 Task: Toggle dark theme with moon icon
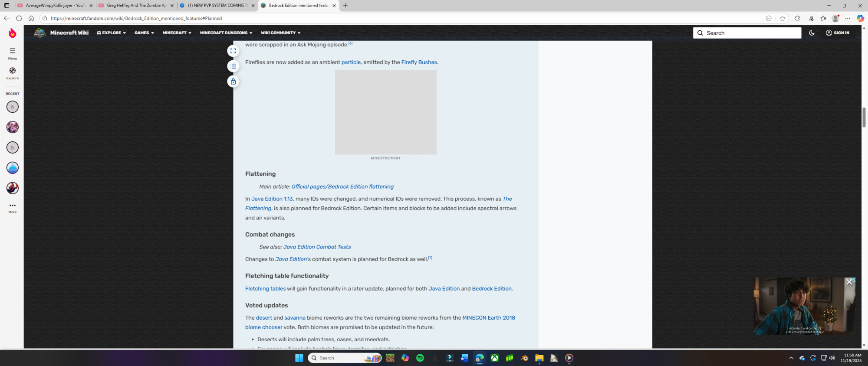[x=812, y=33]
